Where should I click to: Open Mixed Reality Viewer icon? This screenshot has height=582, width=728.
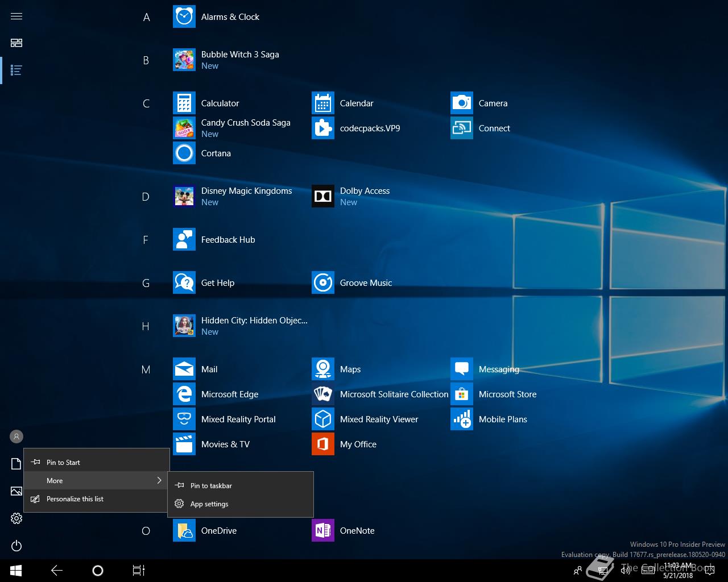click(323, 419)
